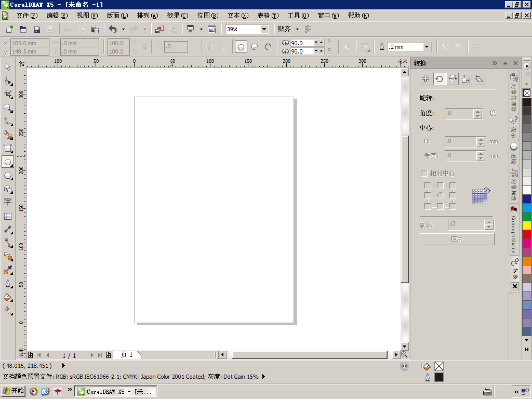Select the Text tool (字)
Image resolution: width=532 pixels, height=399 pixels.
coord(8,202)
